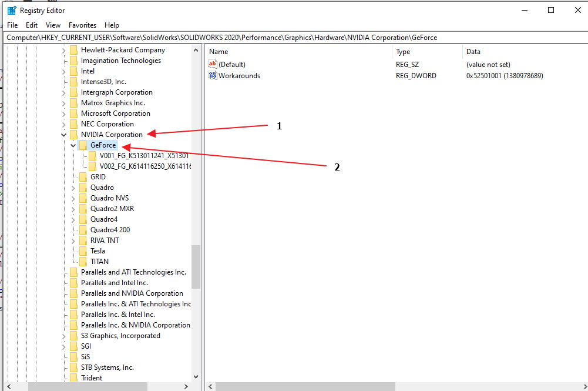The height and width of the screenshot is (391, 588).
Task: Click the GRID folder icon
Action: (x=82, y=176)
